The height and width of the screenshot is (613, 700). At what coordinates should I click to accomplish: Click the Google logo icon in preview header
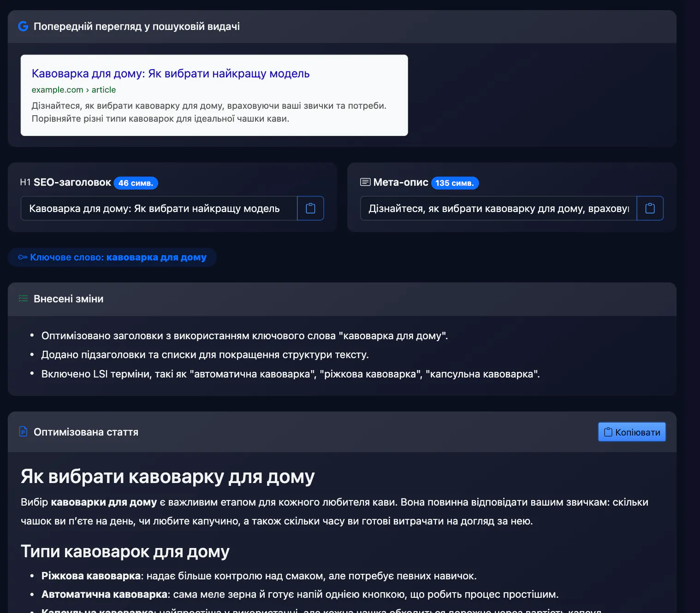pos(23,26)
